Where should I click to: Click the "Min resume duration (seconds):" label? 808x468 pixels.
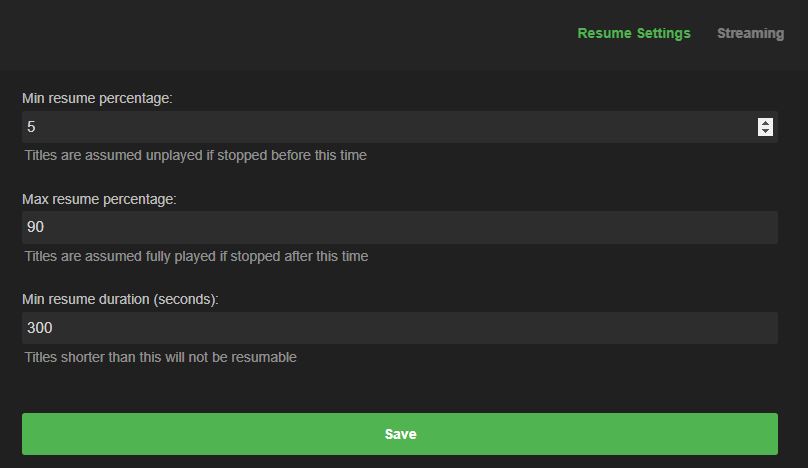(x=120, y=299)
